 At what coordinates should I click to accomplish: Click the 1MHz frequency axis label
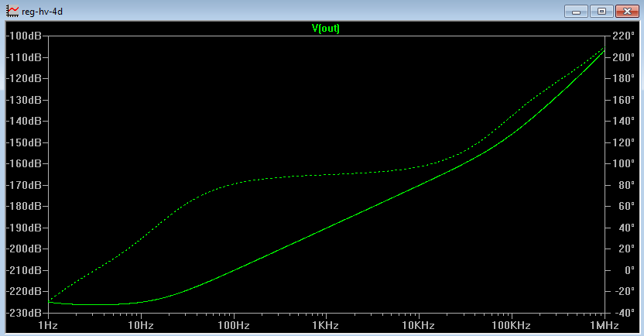pyautogui.click(x=605, y=326)
